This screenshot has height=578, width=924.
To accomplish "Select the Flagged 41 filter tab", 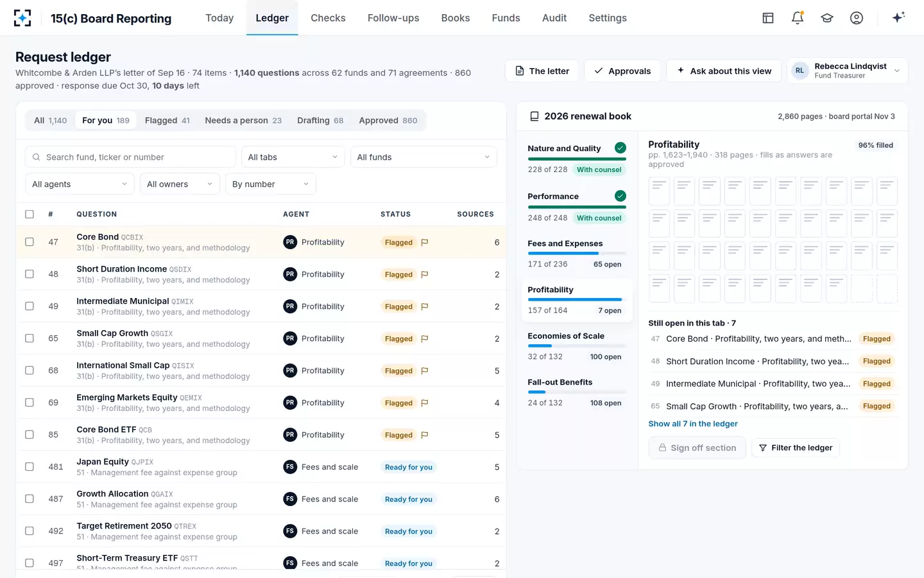I will coord(167,120).
